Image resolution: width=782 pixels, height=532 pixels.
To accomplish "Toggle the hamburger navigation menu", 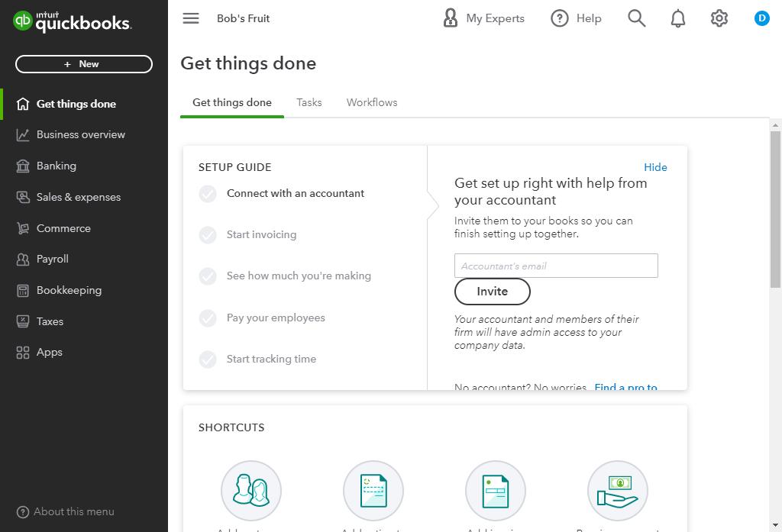I will (190, 18).
